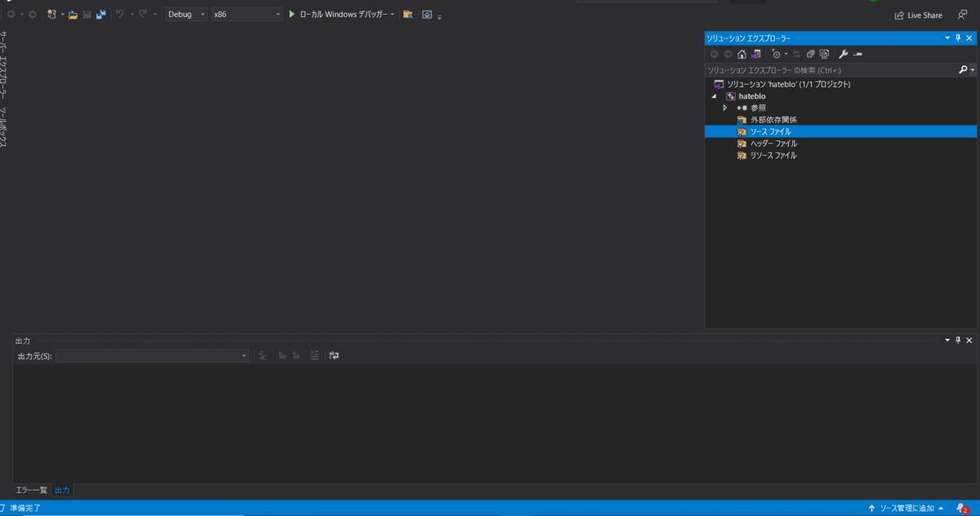Click the Find in Files folder icon
This screenshot has height=516, width=980.
(408, 15)
